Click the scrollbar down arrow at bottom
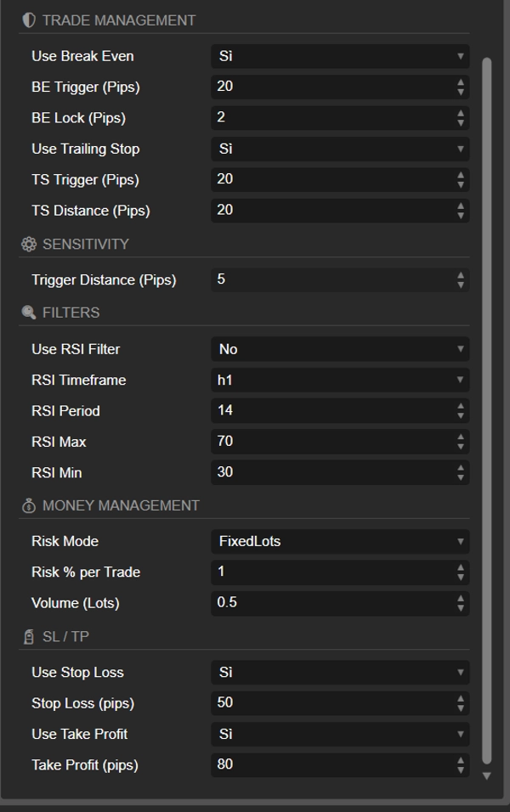Viewport: 510px width, 812px height. click(x=486, y=775)
